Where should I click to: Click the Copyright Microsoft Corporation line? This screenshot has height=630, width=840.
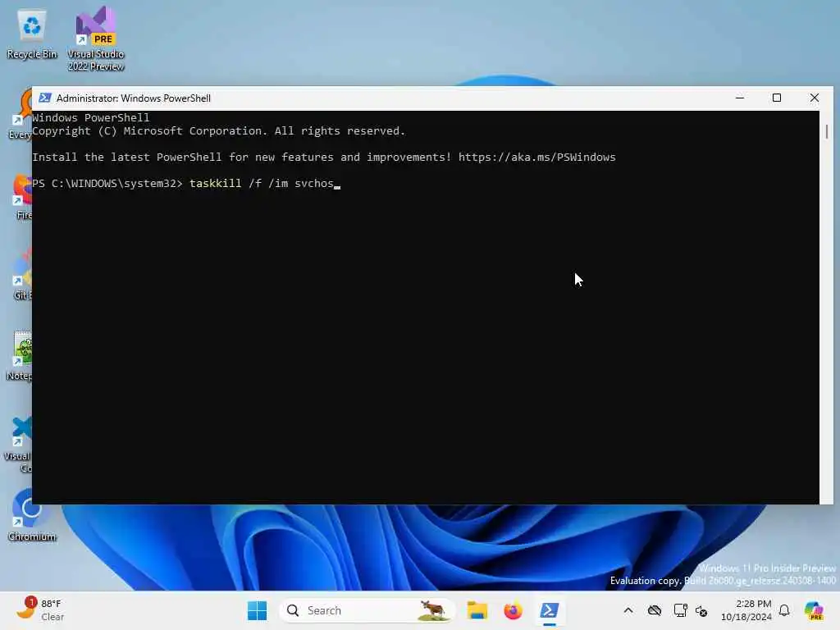point(218,130)
